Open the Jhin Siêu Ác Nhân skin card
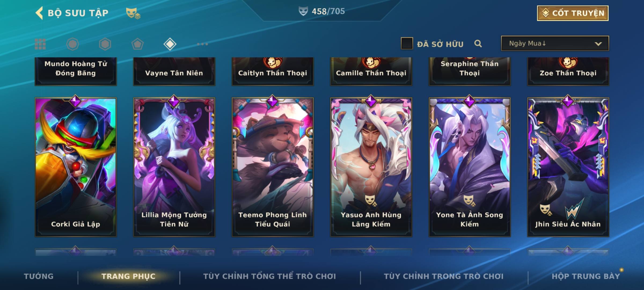Viewport: 644px width, 290px height. [568, 166]
